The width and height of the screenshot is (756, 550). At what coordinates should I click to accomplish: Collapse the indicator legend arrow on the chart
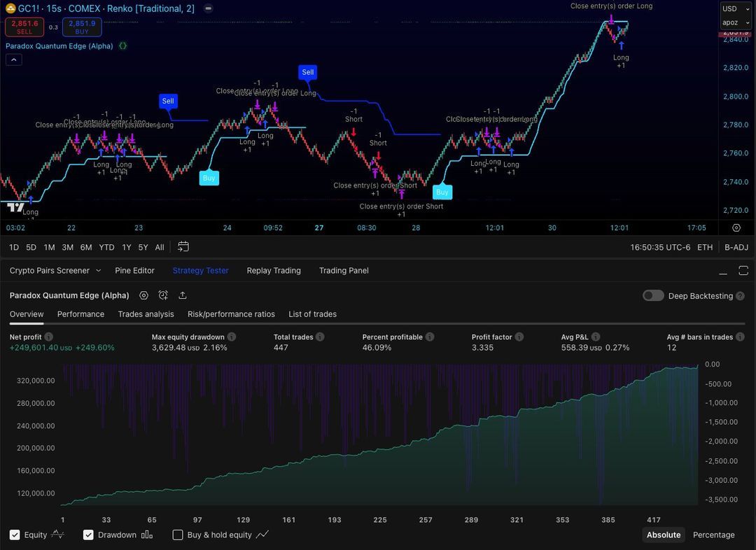tap(14, 59)
